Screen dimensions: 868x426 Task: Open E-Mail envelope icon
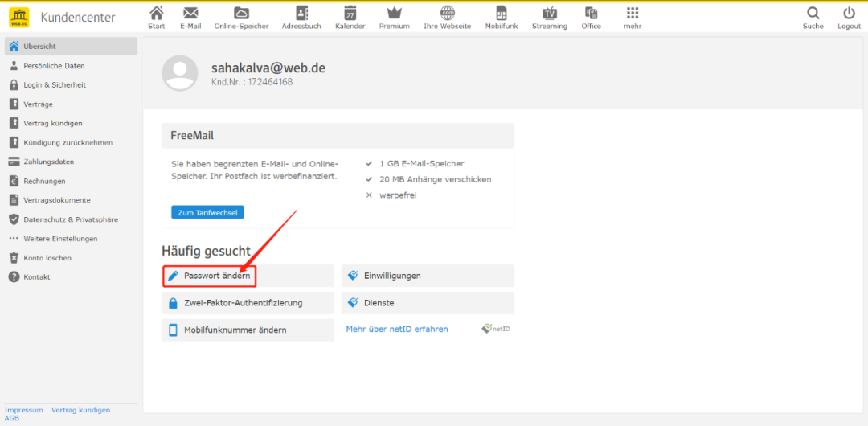191,13
